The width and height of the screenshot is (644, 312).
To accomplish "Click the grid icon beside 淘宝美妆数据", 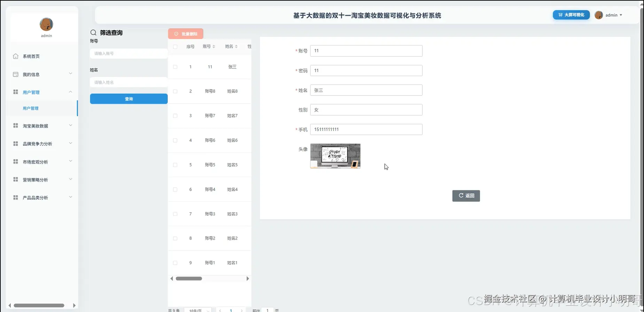I will click(x=16, y=125).
